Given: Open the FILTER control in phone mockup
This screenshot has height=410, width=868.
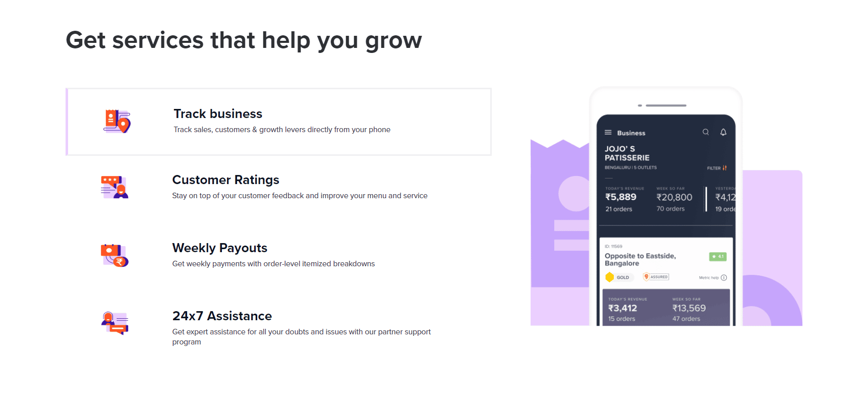Looking at the screenshot, I should [x=717, y=168].
